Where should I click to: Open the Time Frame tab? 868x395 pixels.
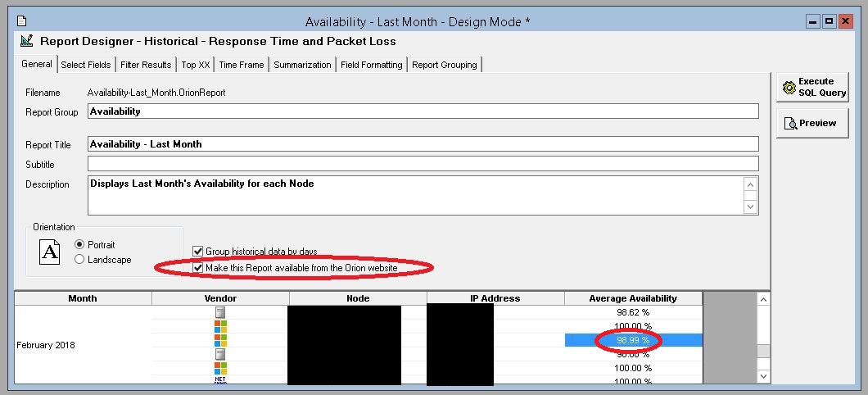click(242, 65)
